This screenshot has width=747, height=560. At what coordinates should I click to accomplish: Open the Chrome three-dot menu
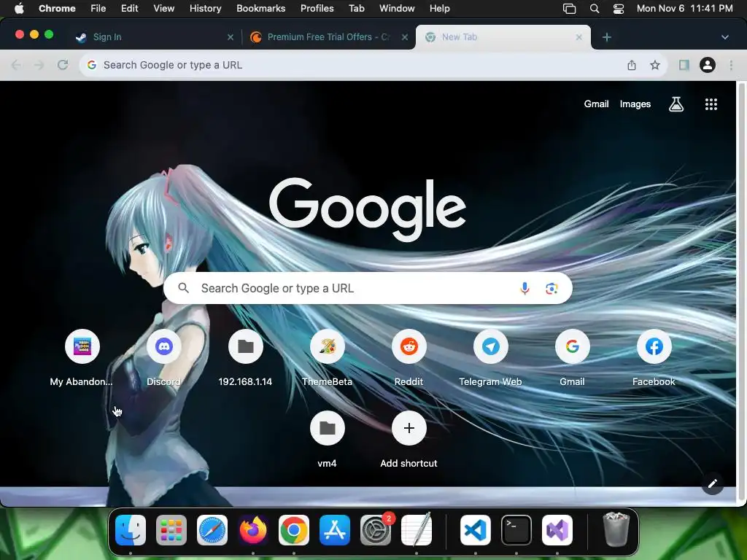pyautogui.click(x=731, y=65)
